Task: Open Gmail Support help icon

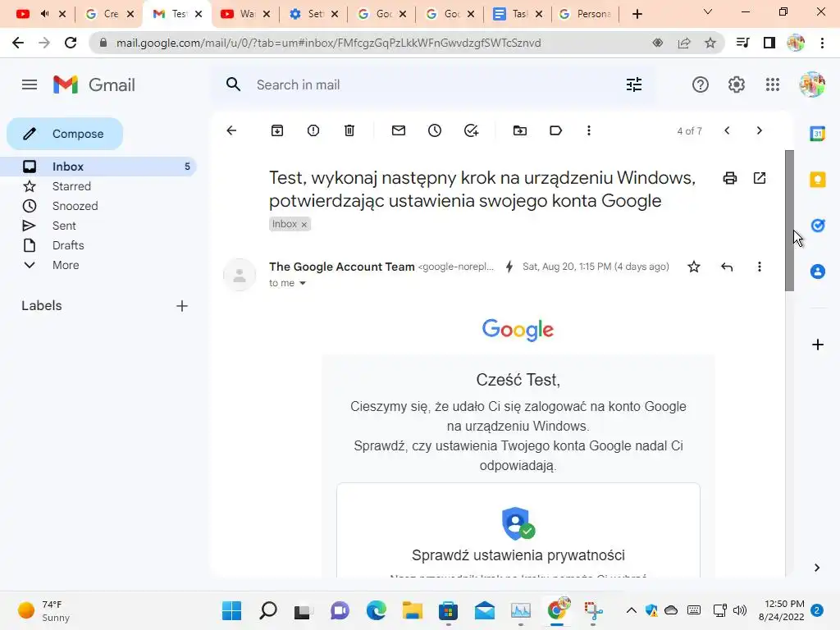Action: point(701,84)
